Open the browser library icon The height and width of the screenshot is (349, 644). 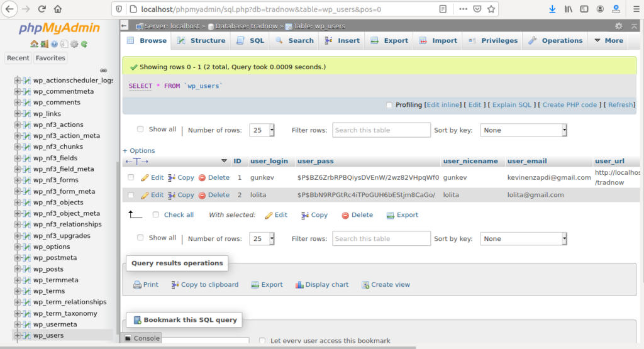point(569,9)
